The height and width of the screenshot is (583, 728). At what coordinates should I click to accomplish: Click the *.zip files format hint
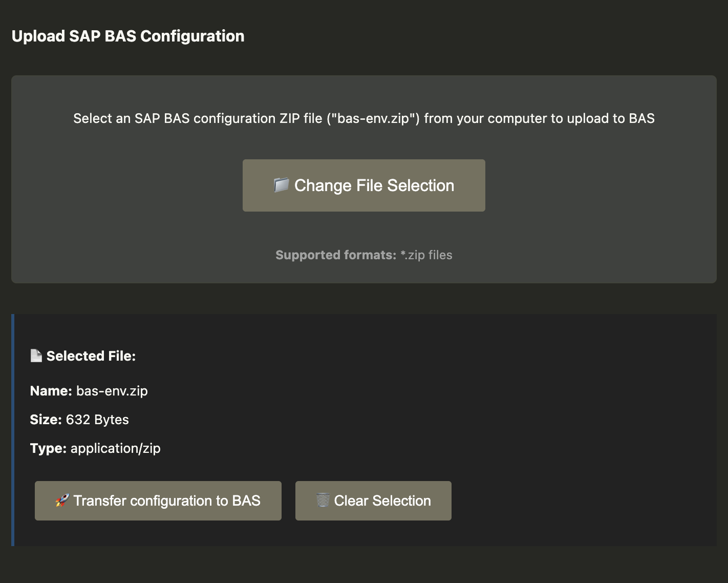[426, 255]
